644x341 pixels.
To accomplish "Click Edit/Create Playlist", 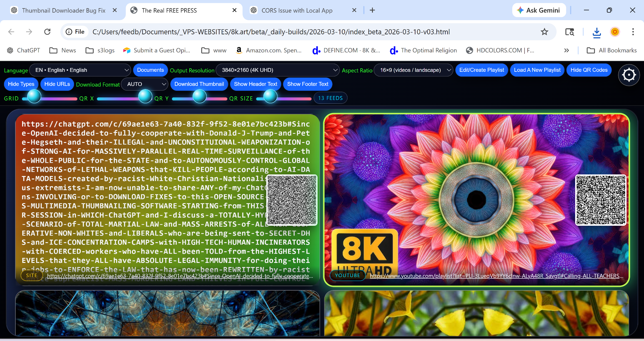I will (x=481, y=70).
